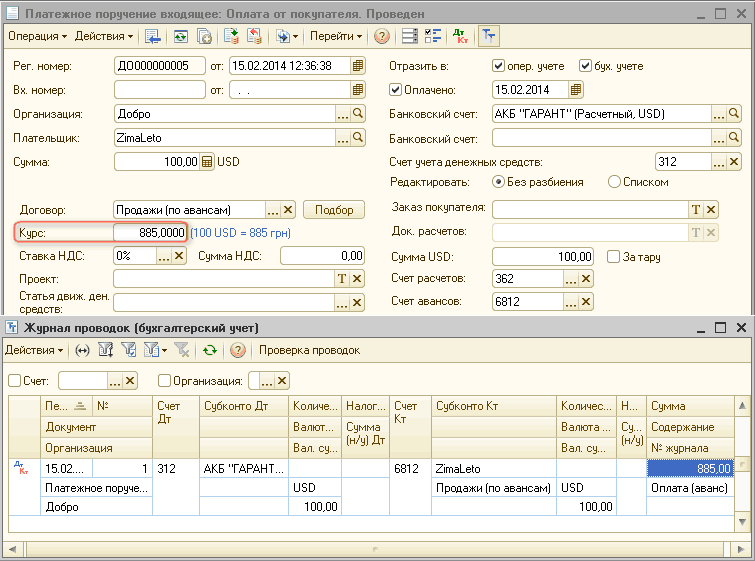Image resolution: width=755 pixels, height=561 pixels.
Task: Toggle the опер. учете checkbox
Action: [x=499, y=66]
